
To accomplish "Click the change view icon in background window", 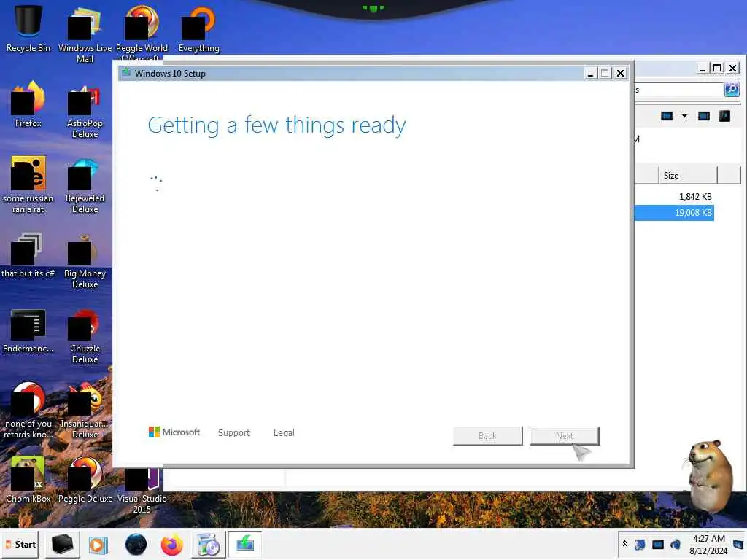I will [667, 116].
